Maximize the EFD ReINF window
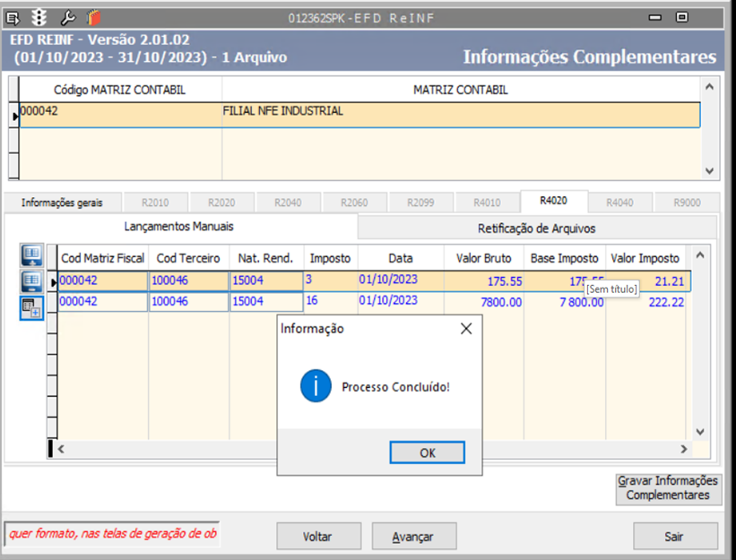The image size is (736, 560). [x=681, y=17]
